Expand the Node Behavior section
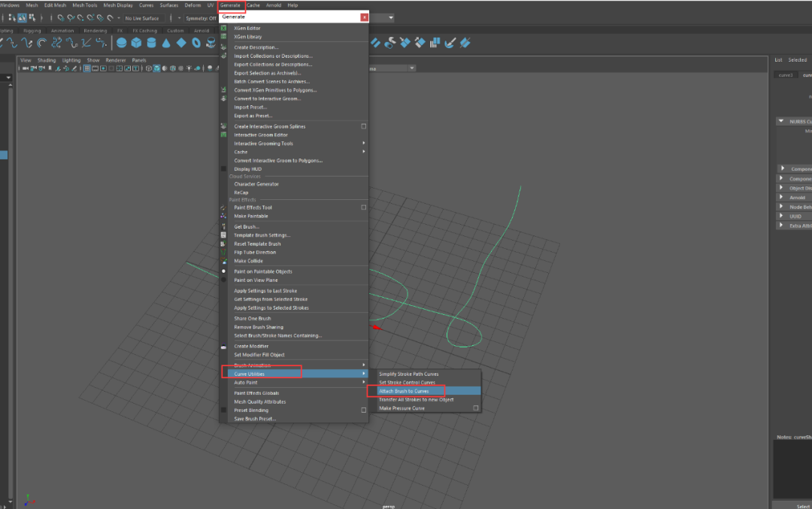812x509 pixels. 781,206
